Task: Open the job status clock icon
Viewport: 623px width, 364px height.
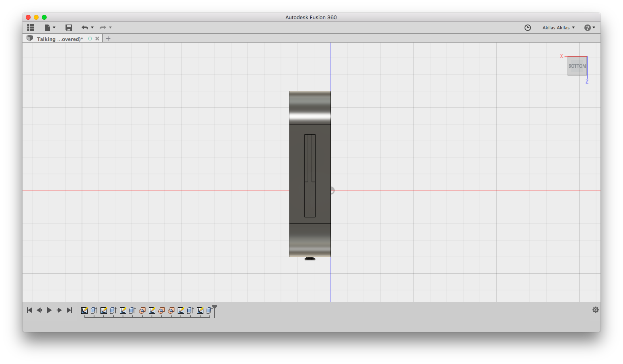Action: pos(528,27)
